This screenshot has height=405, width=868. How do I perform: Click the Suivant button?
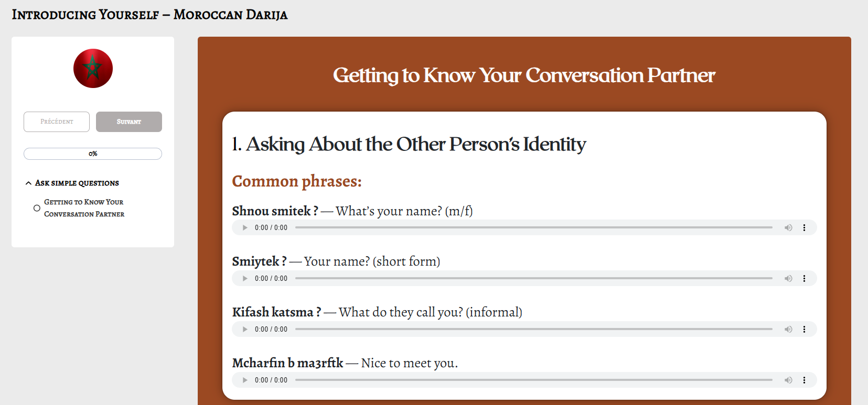coord(129,122)
